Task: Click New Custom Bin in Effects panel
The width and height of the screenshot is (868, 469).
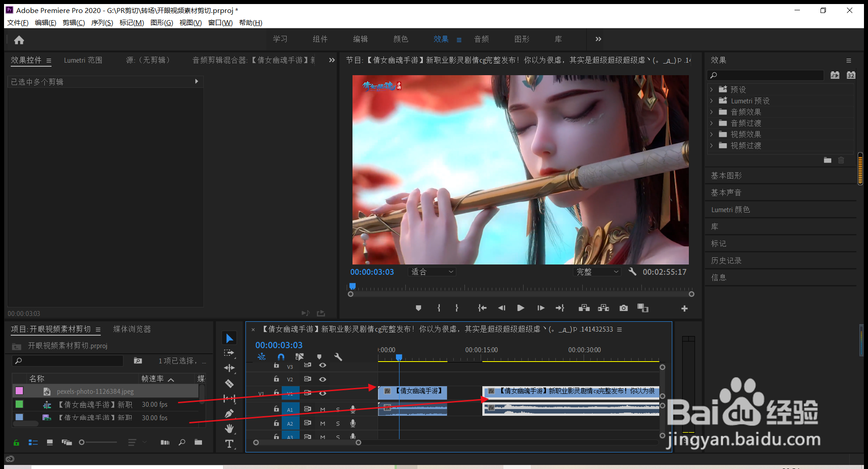Action: tap(828, 160)
